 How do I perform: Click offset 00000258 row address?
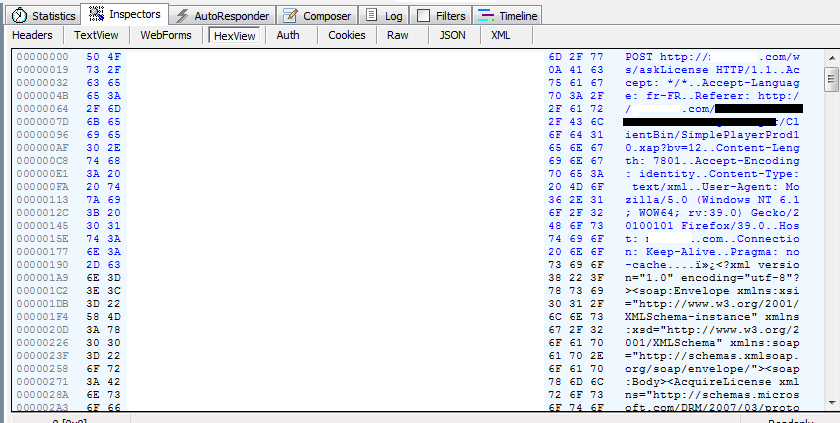coord(42,368)
